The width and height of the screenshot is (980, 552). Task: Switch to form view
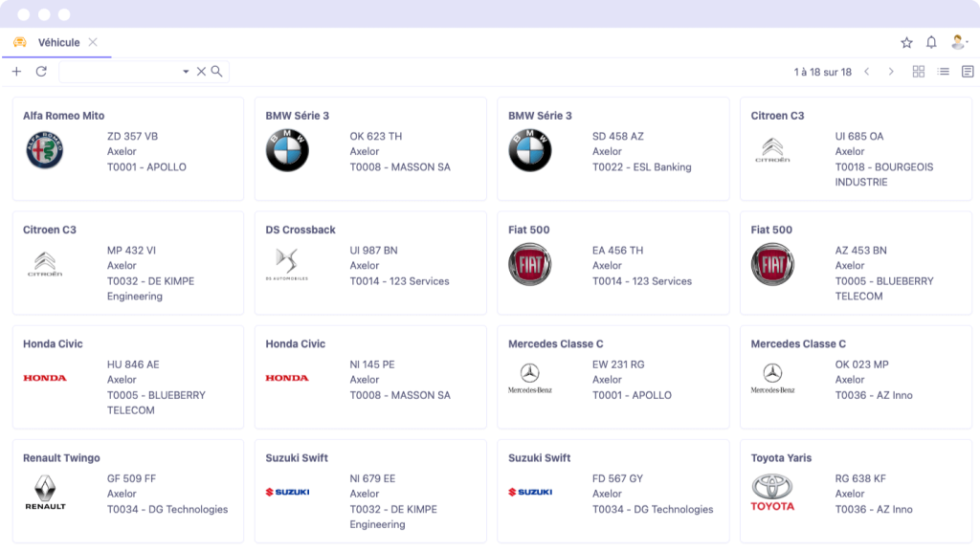click(968, 72)
